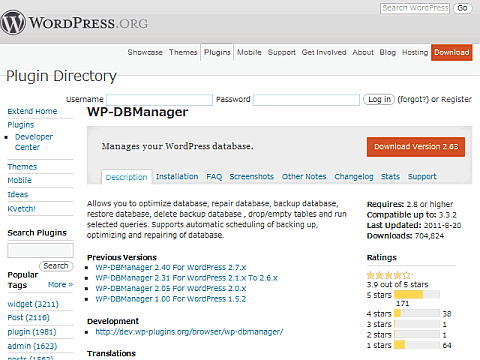Click the orange Download button in navigation

point(452,52)
